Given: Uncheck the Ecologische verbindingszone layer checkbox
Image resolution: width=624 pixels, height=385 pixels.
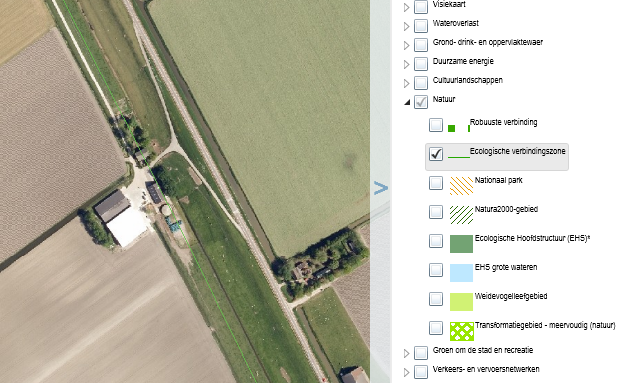Looking at the screenshot, I should click(x=436, y=154).
